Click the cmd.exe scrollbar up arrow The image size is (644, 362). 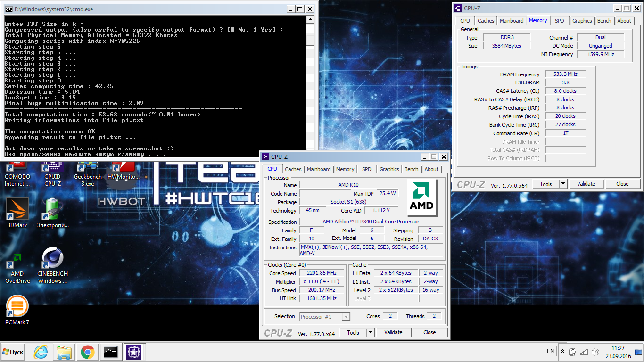pyautogui.click(x=310, y=20)
